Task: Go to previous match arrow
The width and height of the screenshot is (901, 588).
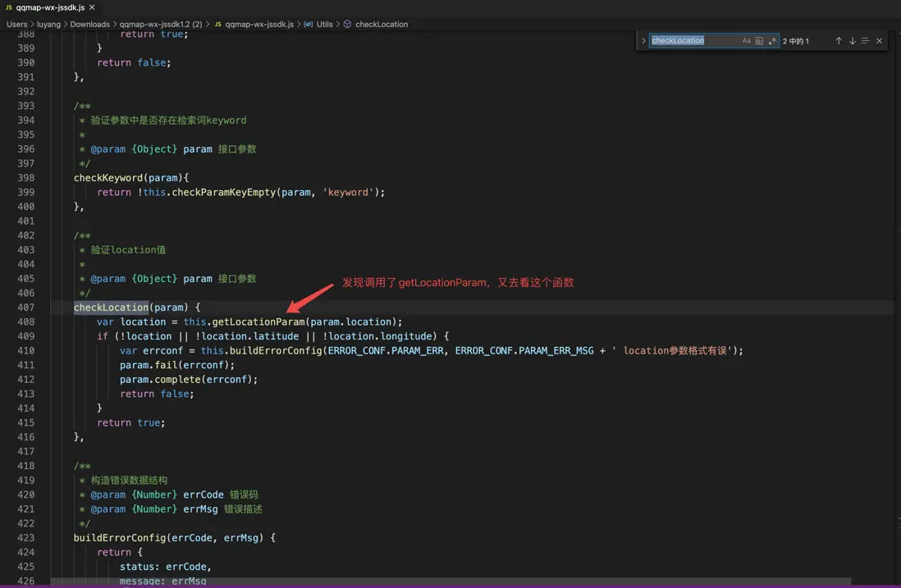Action: (x=839, y=41)
